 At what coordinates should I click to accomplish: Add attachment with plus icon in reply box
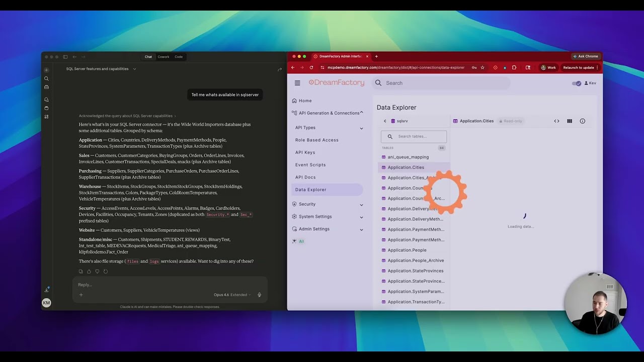coord(80,295)
